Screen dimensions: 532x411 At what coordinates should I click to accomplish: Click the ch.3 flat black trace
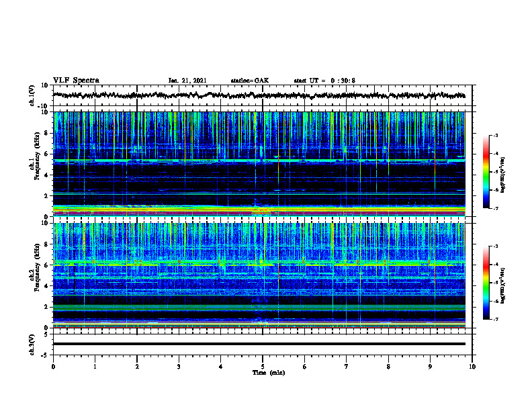coord(259,344)
